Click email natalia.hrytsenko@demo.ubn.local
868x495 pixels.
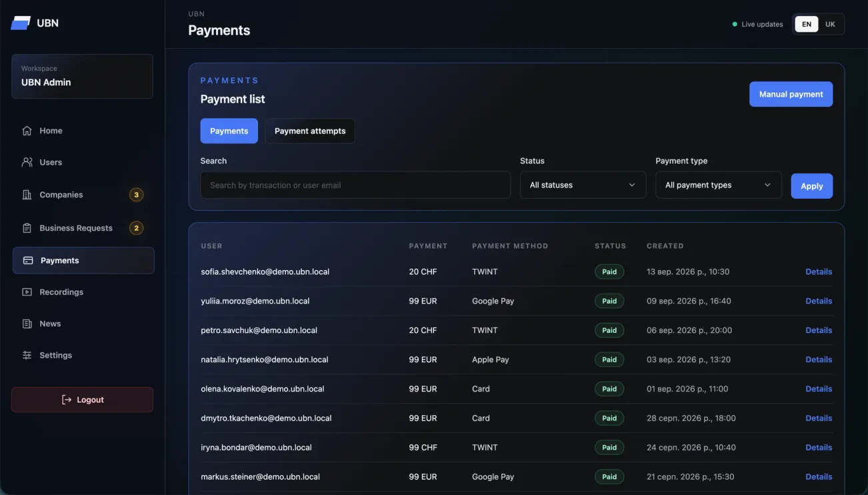(x=265, y=360)
